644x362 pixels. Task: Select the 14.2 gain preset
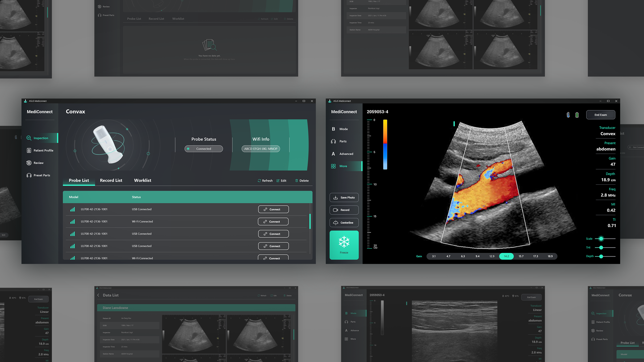(x=506, y=256)
